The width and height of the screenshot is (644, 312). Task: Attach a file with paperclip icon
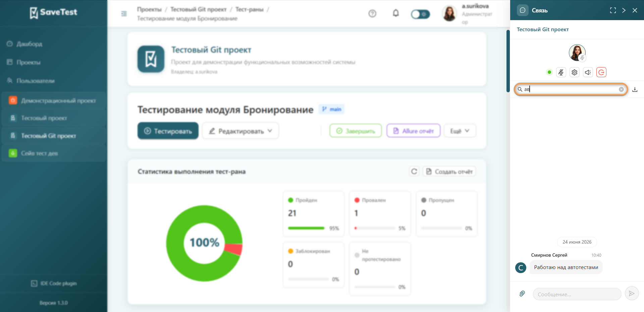click(522, 294)
